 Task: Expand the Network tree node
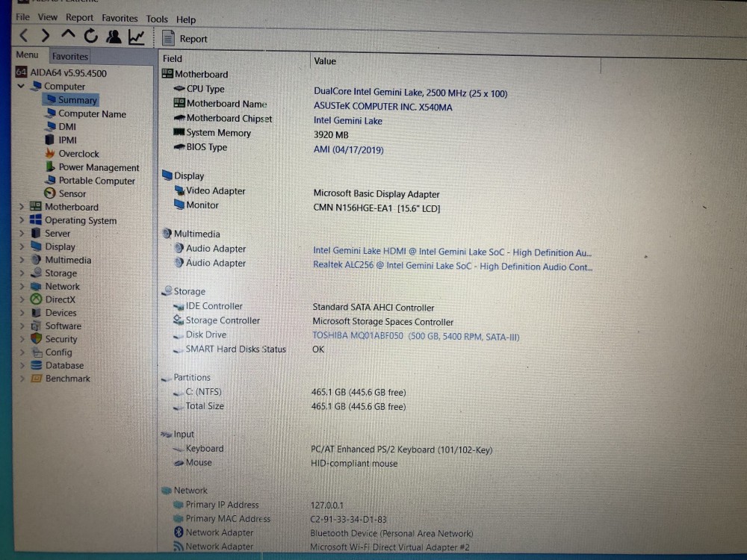click(x=21, y=286)
